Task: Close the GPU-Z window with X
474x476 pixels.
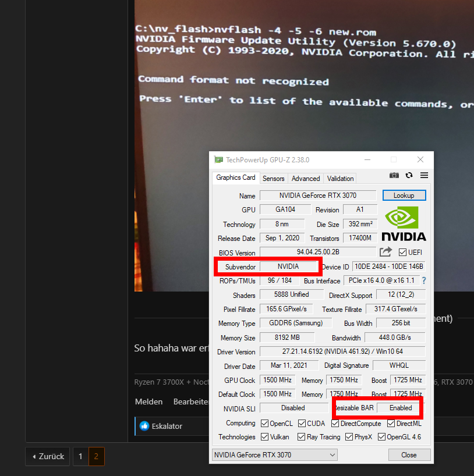Action: [x=420, y=159]
